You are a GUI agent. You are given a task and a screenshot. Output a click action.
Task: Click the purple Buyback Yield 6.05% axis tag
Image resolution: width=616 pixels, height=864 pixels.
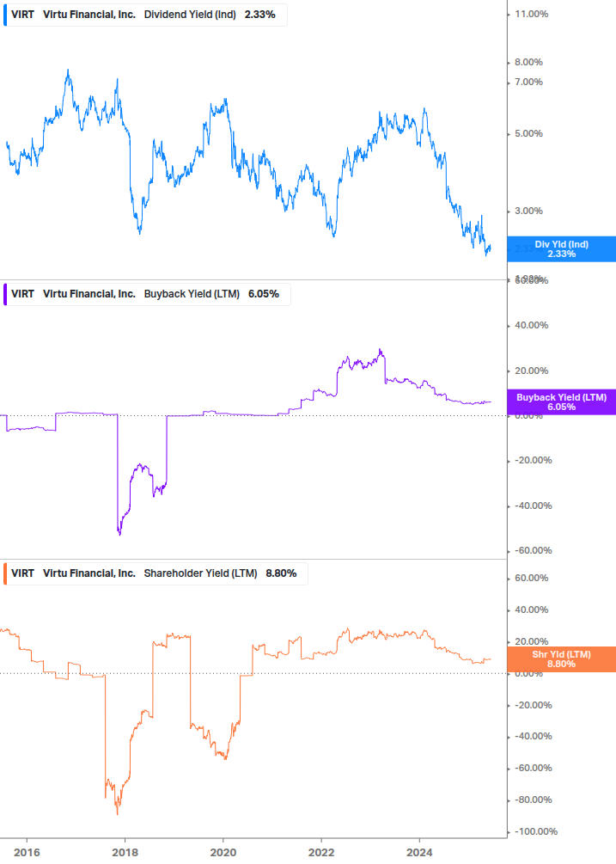click(x=562, y=401)
